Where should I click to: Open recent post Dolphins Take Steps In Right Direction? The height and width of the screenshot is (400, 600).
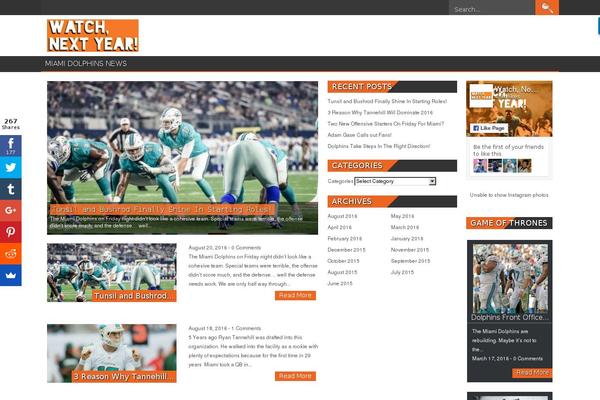click(379, 146)
